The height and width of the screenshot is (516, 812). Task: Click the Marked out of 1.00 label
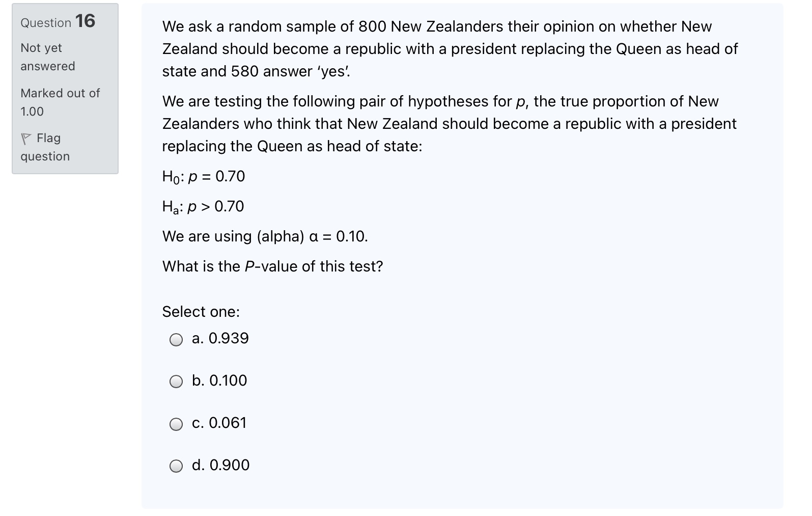tap(60, 102)
